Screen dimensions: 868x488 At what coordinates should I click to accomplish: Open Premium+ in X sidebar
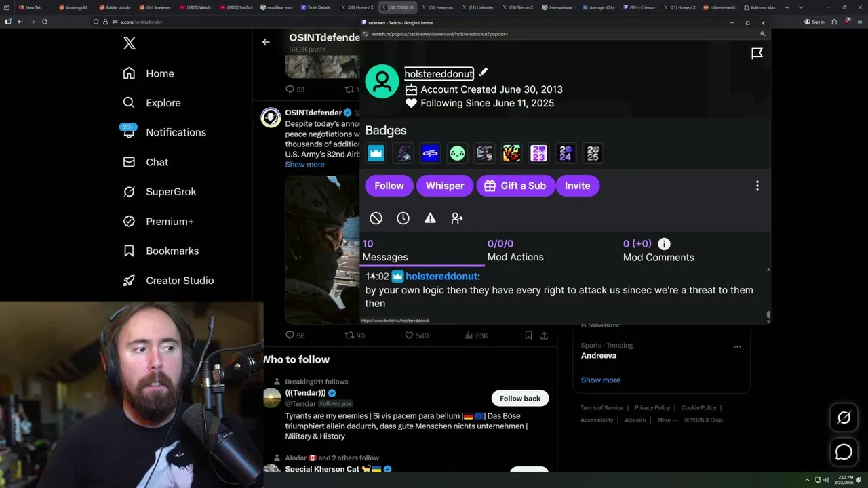pos(158,222)
